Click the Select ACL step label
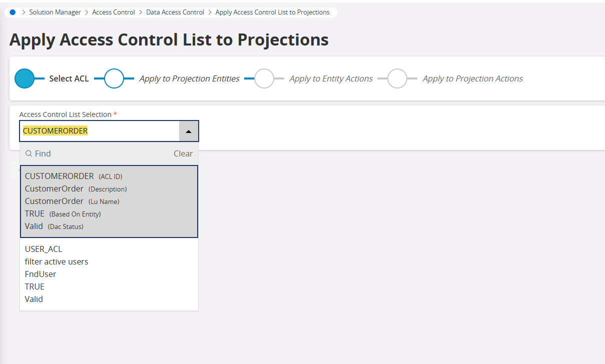The height and width of the screenshot is (364, 605). click(69, 78)
